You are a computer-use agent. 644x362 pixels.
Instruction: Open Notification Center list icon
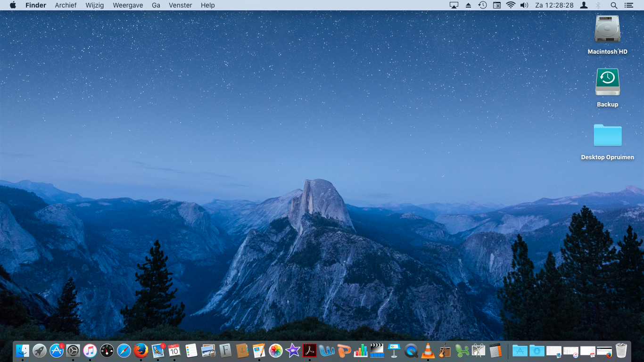pyautogui.click(x=628, y=5)
